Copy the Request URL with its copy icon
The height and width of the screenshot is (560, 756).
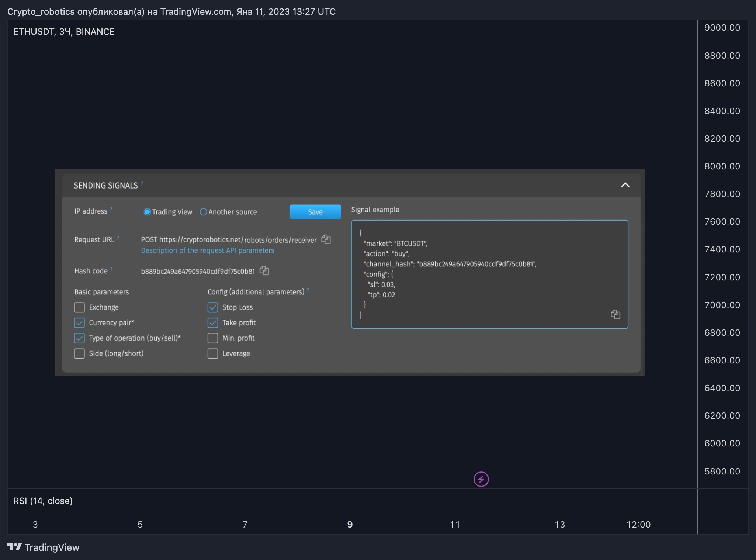pos(326,239)
